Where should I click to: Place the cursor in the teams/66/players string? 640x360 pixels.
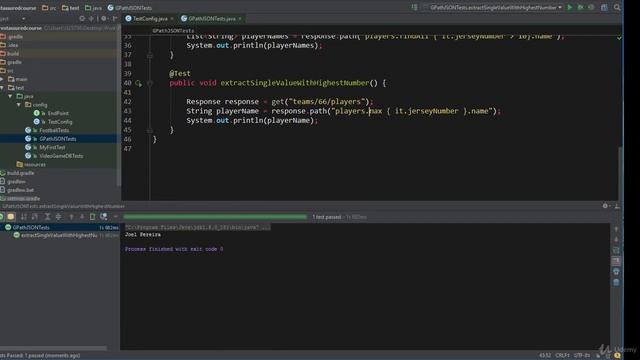tap(327, 102)
